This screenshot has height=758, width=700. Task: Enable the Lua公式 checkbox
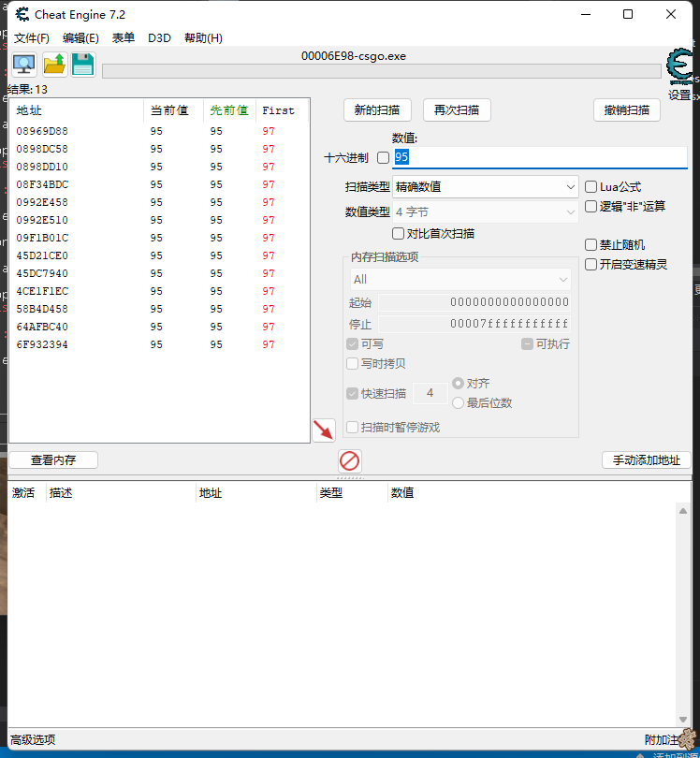pos(591,186)
